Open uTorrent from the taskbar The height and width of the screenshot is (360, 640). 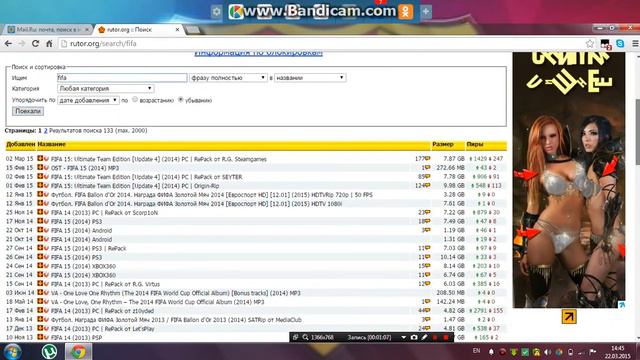(49, 351)
